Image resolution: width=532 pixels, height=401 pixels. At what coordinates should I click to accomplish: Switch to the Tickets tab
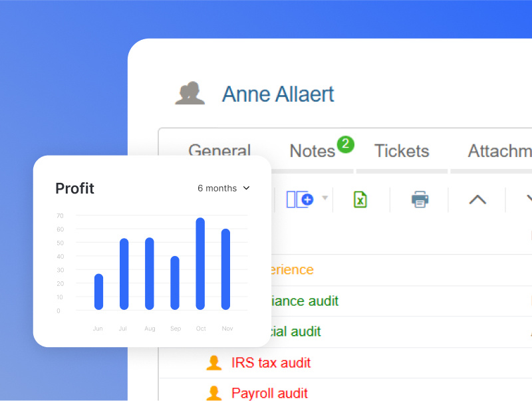pyautogui.click(x=402, y=151)
